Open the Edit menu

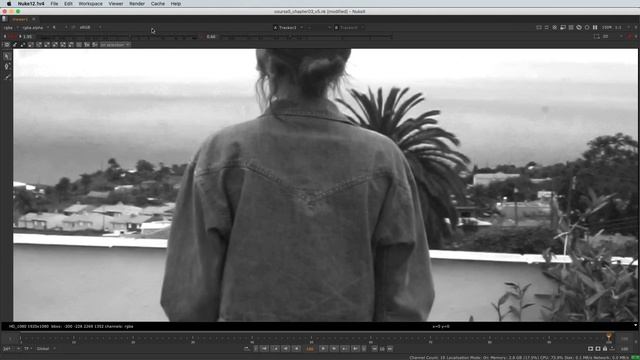tap(68, 4)
